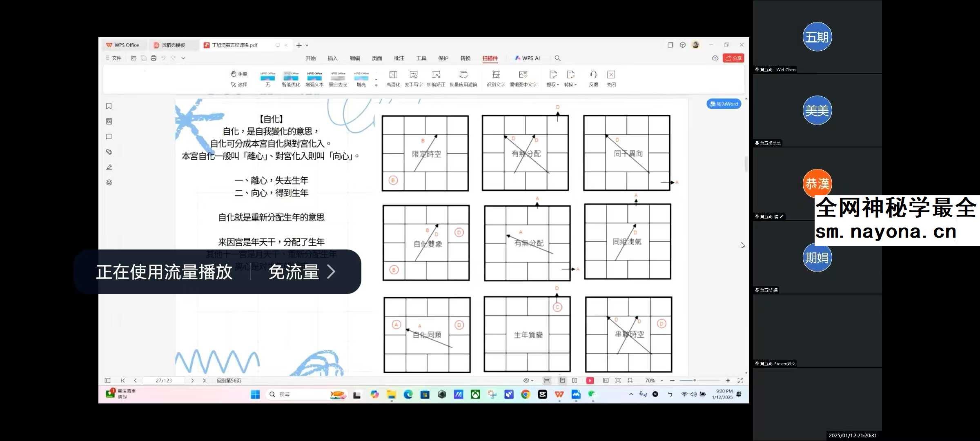Click the 去手写字 handwriting removal tool
980x441 pixels.
point(414,79)
